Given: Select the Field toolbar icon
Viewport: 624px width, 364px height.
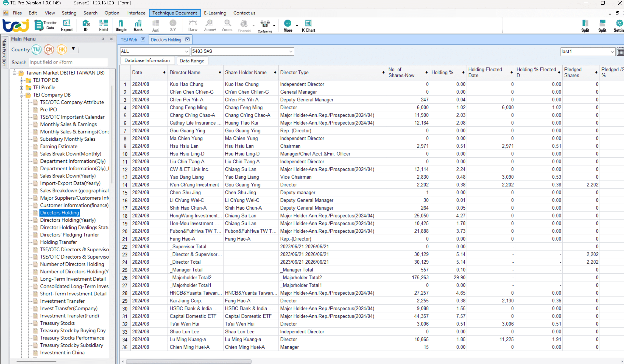Looking at the screenshot, I should (x=103, y=25).
